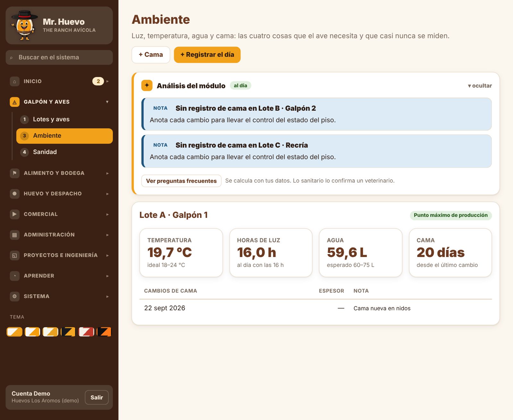Screen dimensions: 513x420
Task: Open Ver preguntas frecuentes
Action: click(x=181, y=181)
